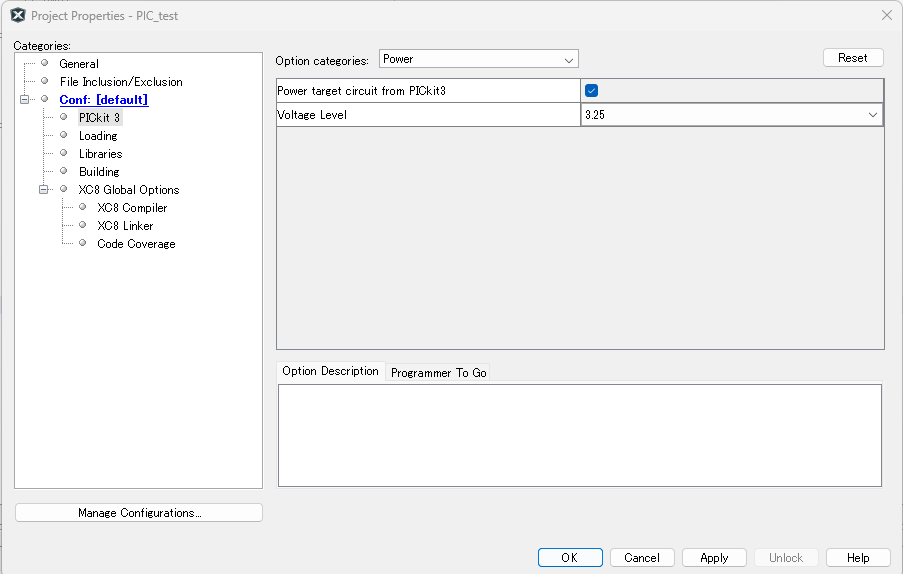The image size is (903, 574).
Task: Click the Manage Configurations button
Action: (x=139, y=513)
